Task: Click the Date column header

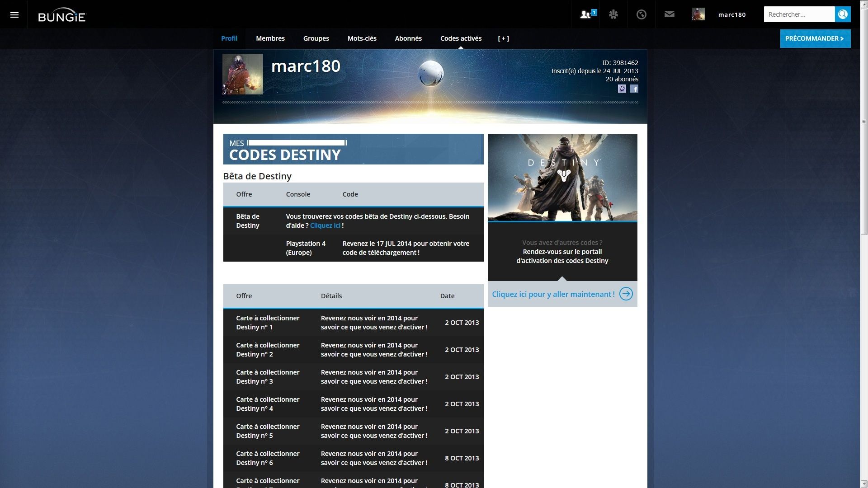Action: 447,296
